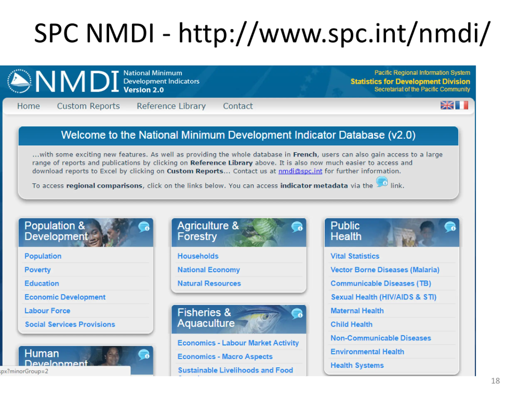
Task: Open Economics - Labour Market Activity link
Action: 238,343
